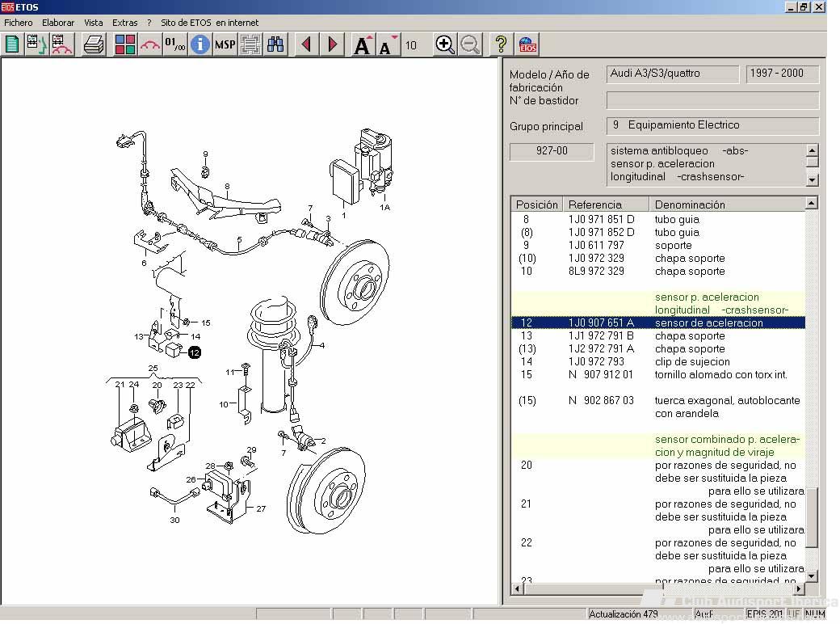Click the 'Referencia' column header
This screenshot has width=840, height=624.
[x=606, y=204]
